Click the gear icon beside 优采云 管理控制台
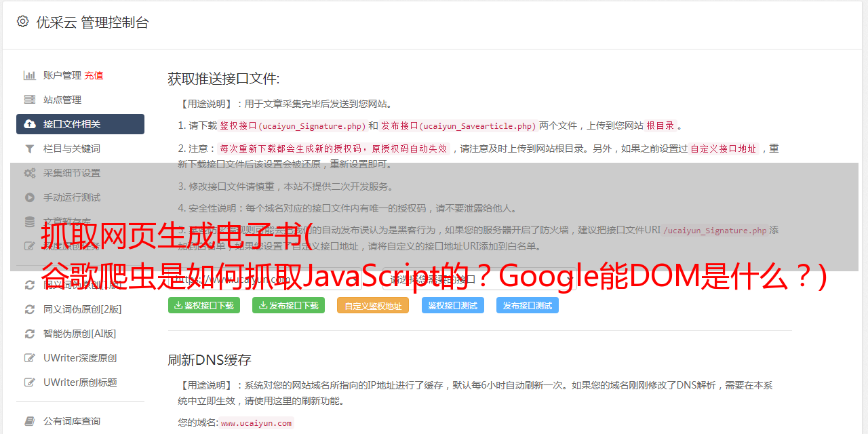The image size is (868, 434). [22, 22]
